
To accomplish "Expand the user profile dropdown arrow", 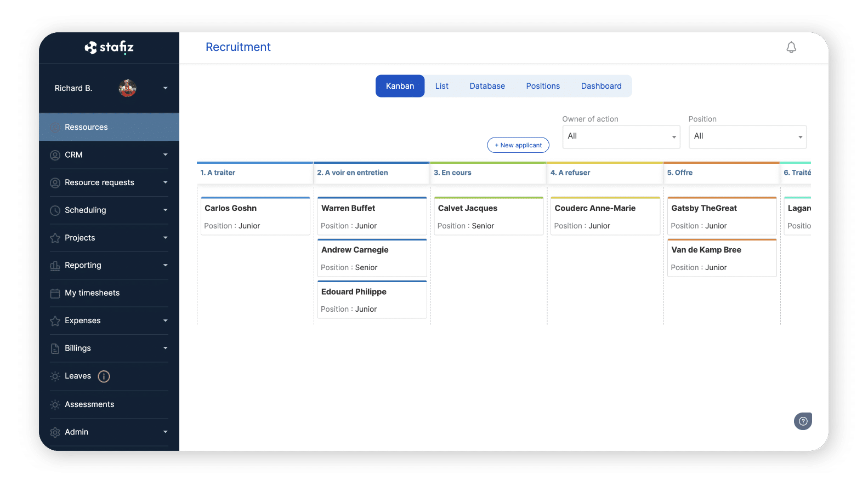I will pos(165,88).
